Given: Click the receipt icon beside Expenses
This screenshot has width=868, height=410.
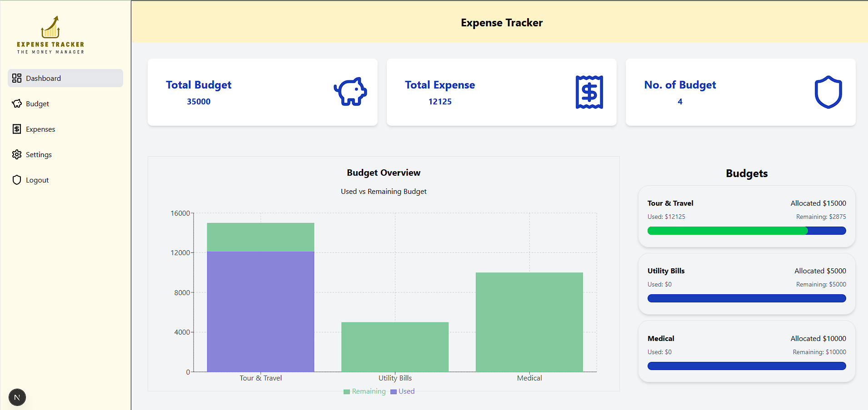Looking at the screenshot, I should [x=17, y=129].
